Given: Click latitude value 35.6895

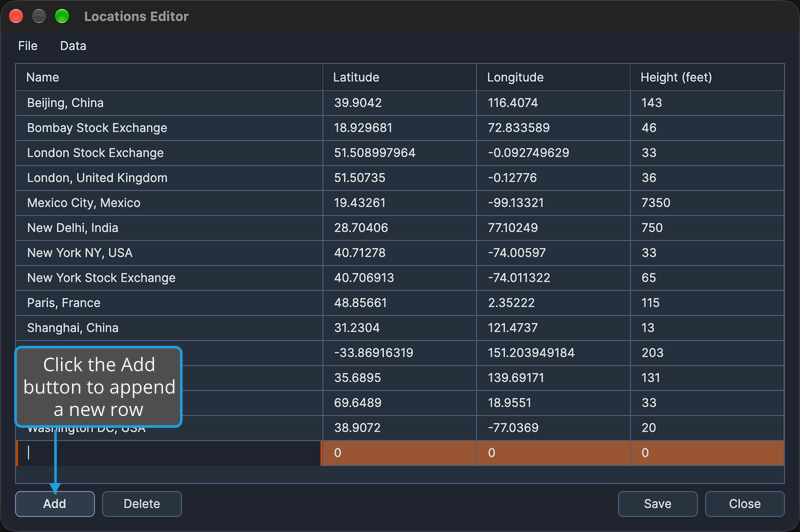Looking at the screenshot, I should (357, 378).
